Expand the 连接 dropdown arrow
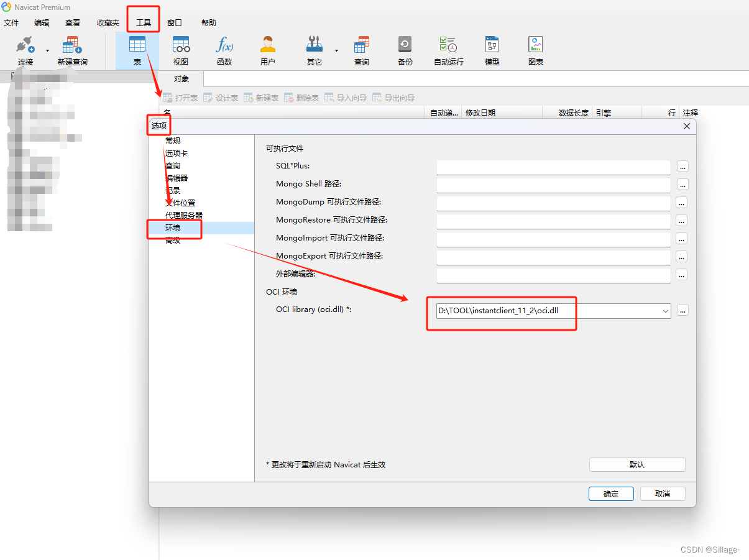Viewport: 749px width, 560px height. (x=47, y=50)
